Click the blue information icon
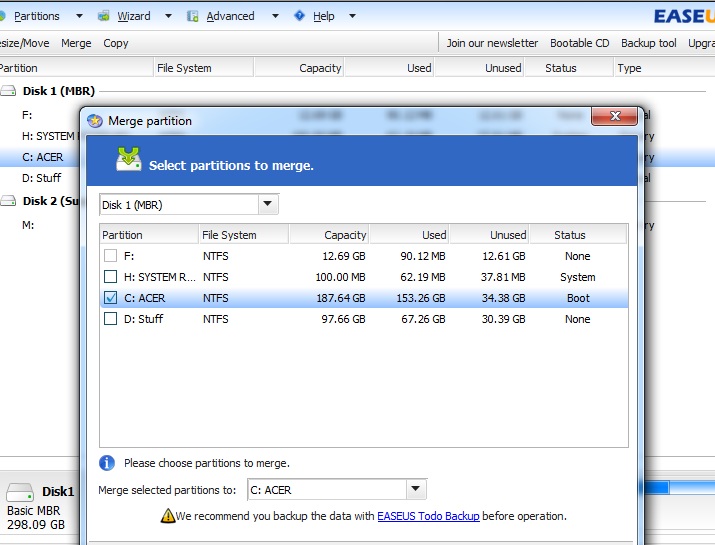Image resolution: width=715 pixels, height=545 pixels. [x=107, y=463]
